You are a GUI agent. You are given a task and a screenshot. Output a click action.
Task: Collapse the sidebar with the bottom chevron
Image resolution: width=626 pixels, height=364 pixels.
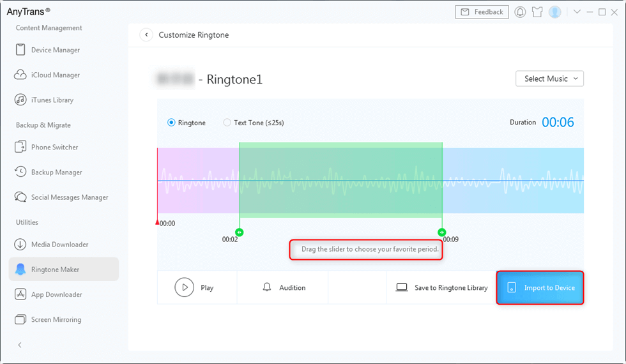coord(20,345)
